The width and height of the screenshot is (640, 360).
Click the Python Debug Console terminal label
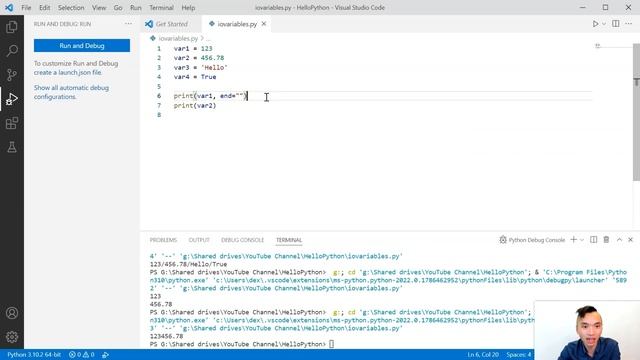[532, 240]
